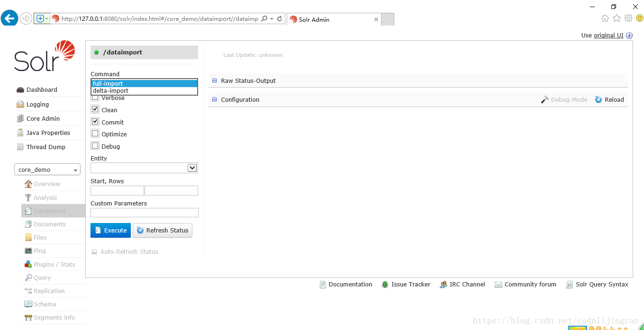Uncheck the Clean checkbox

[95, 109]
